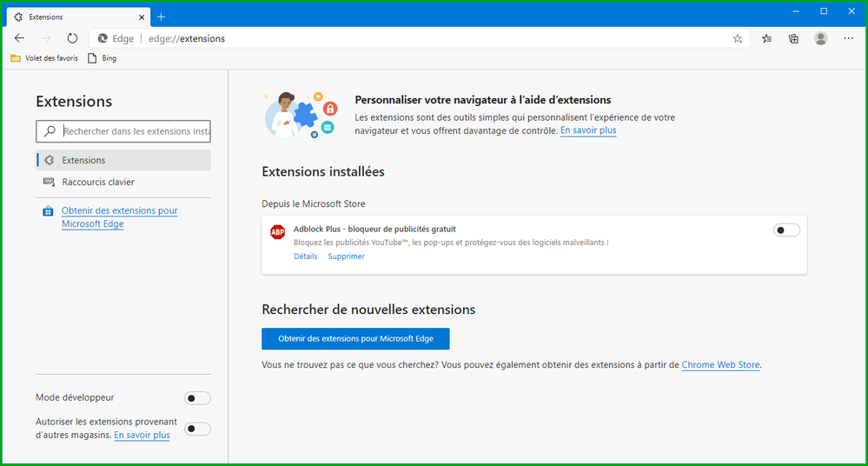Go back with the back arrow
The image size is (868, 466).
(19, 38)
